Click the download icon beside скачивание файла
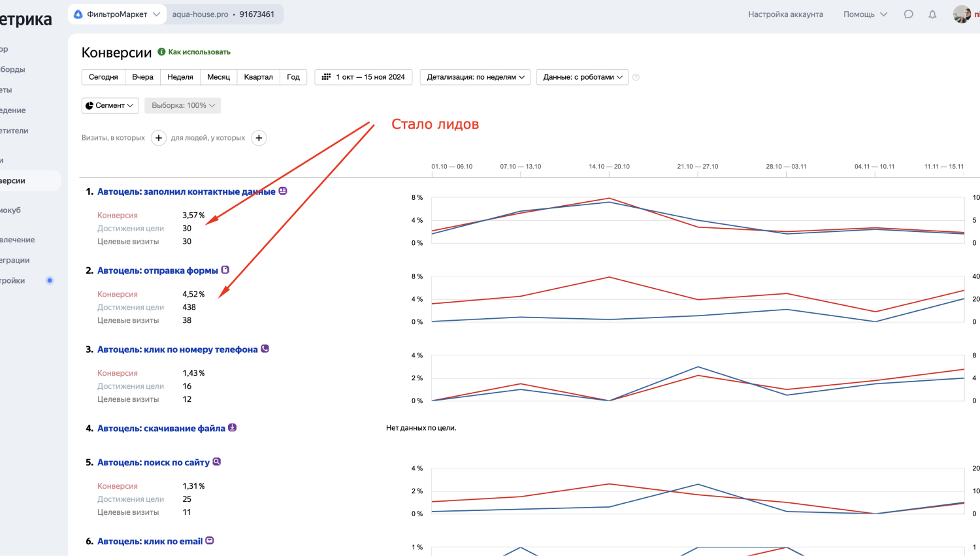 (x=232, y=428)
